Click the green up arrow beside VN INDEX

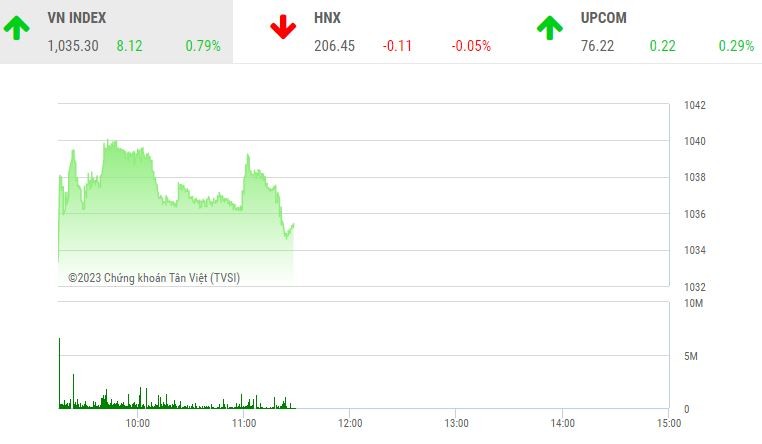pyautogui.click(x=17, y=28)
